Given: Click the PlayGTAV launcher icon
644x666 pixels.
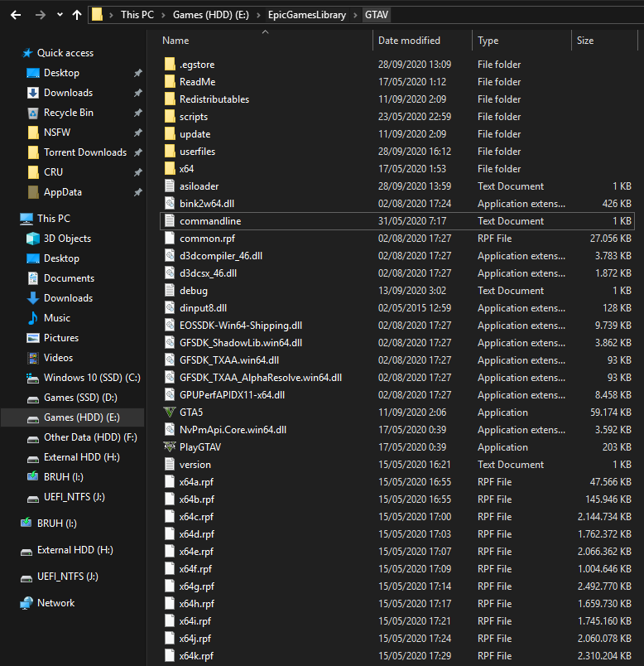Looking at the screenshot, I should [x=170, y=447].
